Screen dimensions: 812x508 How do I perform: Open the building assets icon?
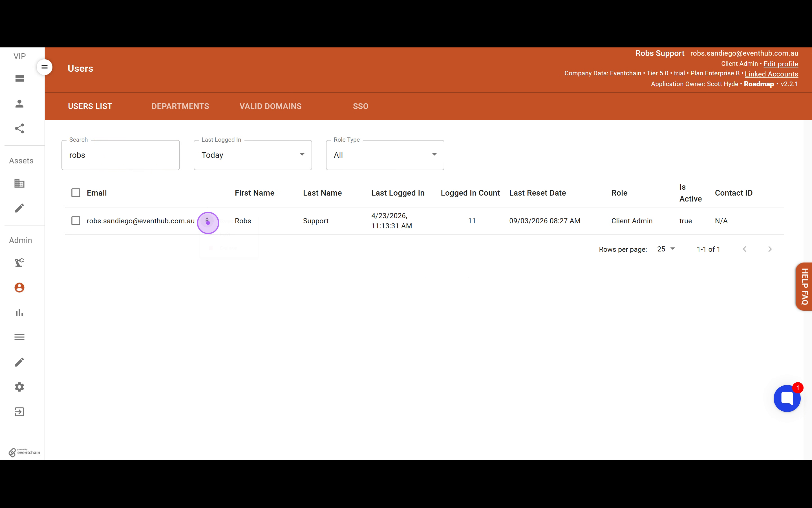[19, 183]
